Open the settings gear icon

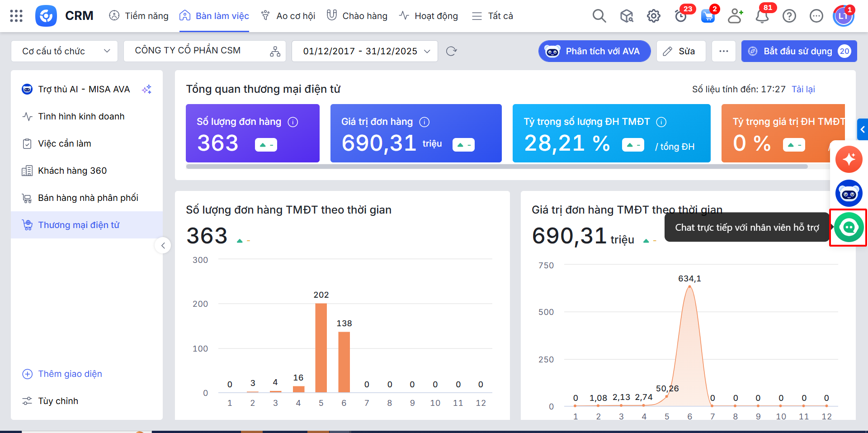point(653,16)
